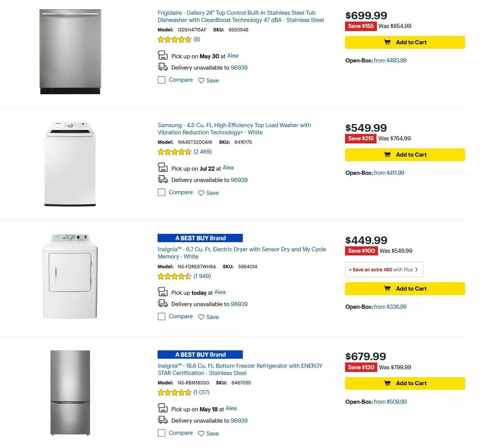Check Compare for the Insignia dryer
The image size is (500, 448).
(x=161, y=316)
